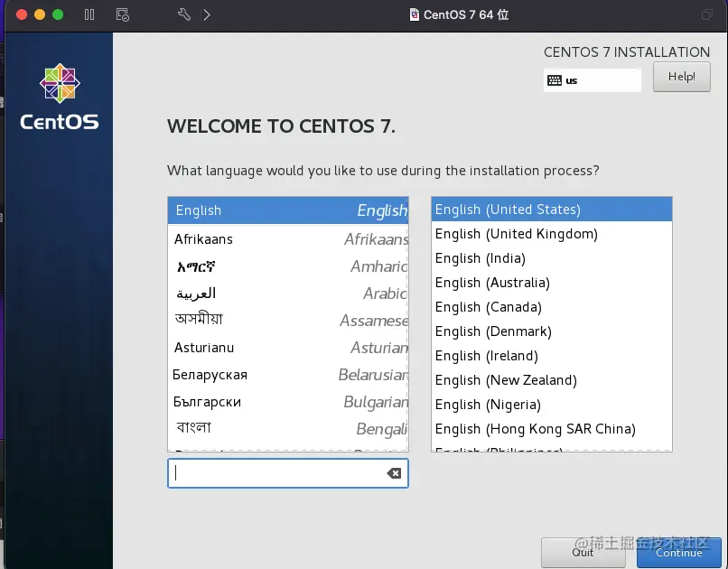This screenshot has height=569, width=728.
Task: Select Bengali language row
Action: click(x=288, y=429)
